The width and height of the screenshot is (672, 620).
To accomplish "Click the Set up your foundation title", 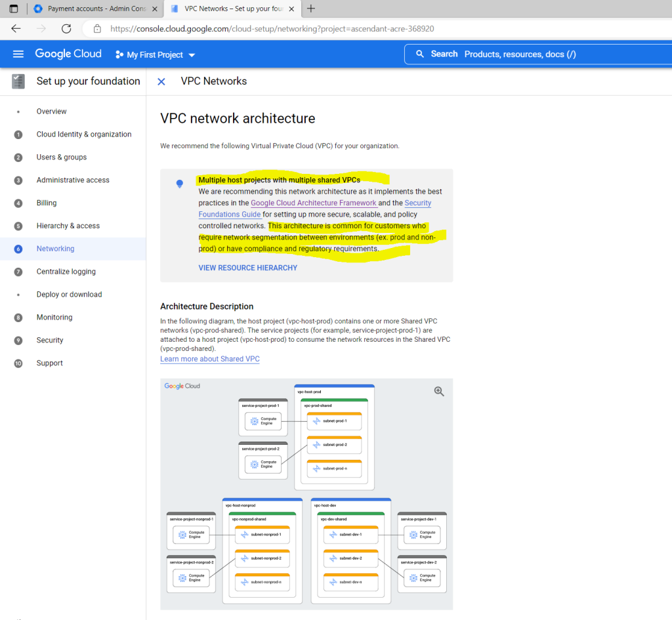I will 89,81.
